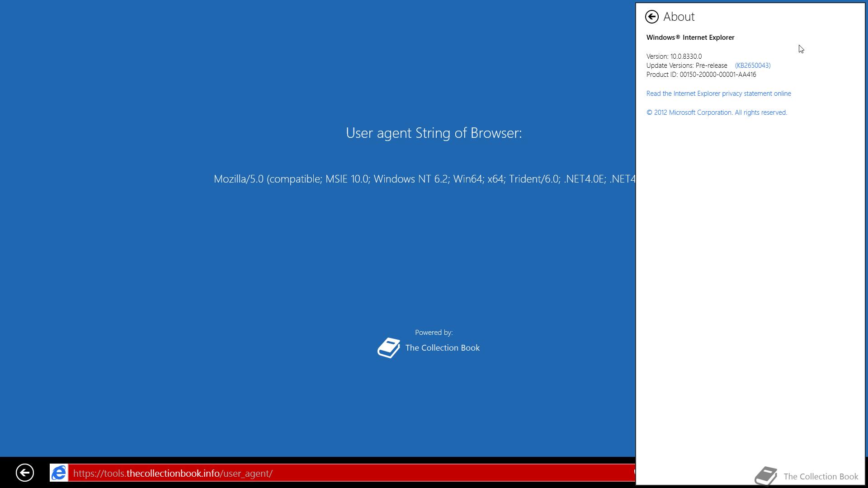
Task: Click the user agent string text
Action: coord(425,179)
